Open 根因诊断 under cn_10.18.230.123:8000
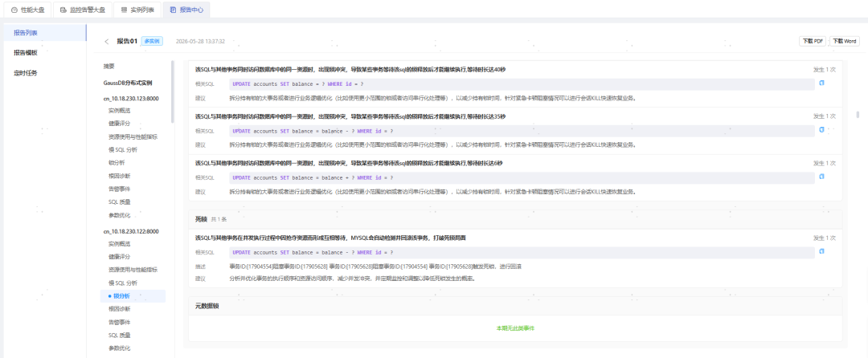Viewport: 868px width, 358px height. [x=119, y=176]
